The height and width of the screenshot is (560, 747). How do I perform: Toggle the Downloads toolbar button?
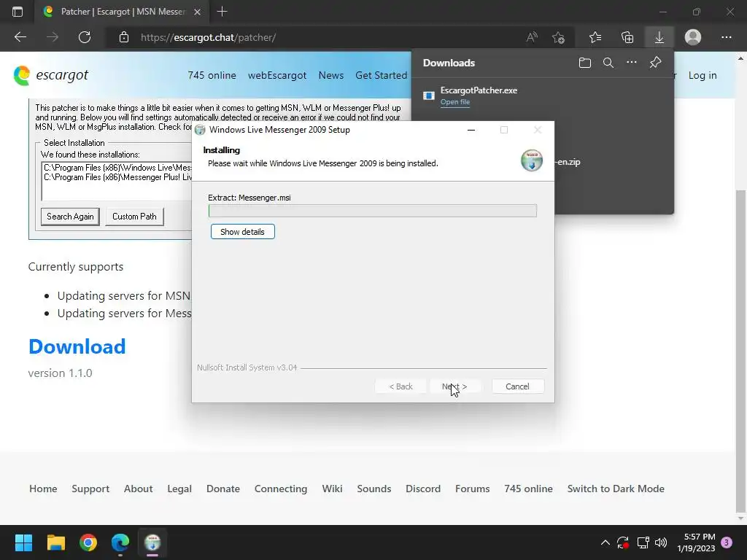(659, 37)
